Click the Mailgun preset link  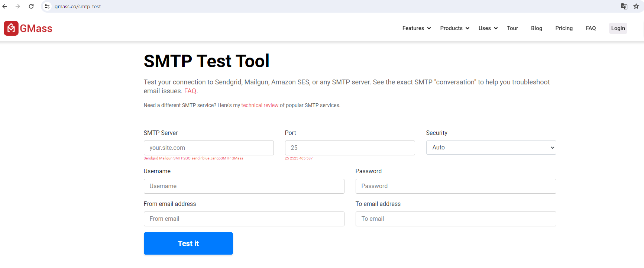(166, 158)
